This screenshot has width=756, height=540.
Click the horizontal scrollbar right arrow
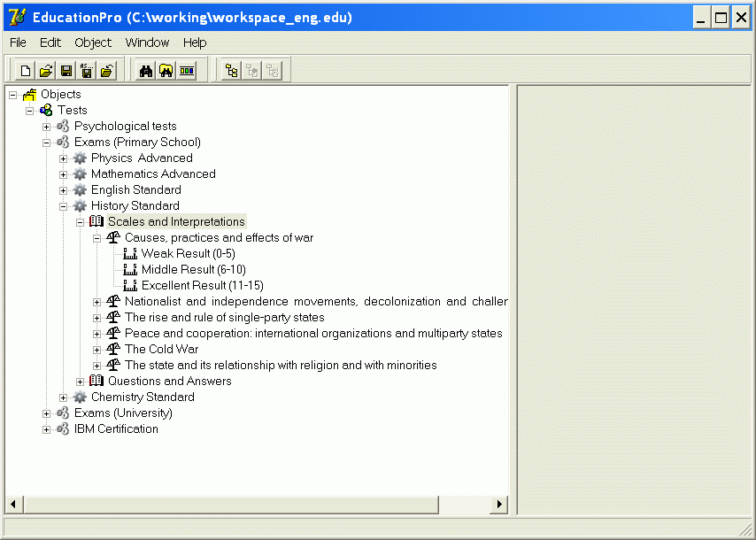pyautogui.click(x=499, y=504)
